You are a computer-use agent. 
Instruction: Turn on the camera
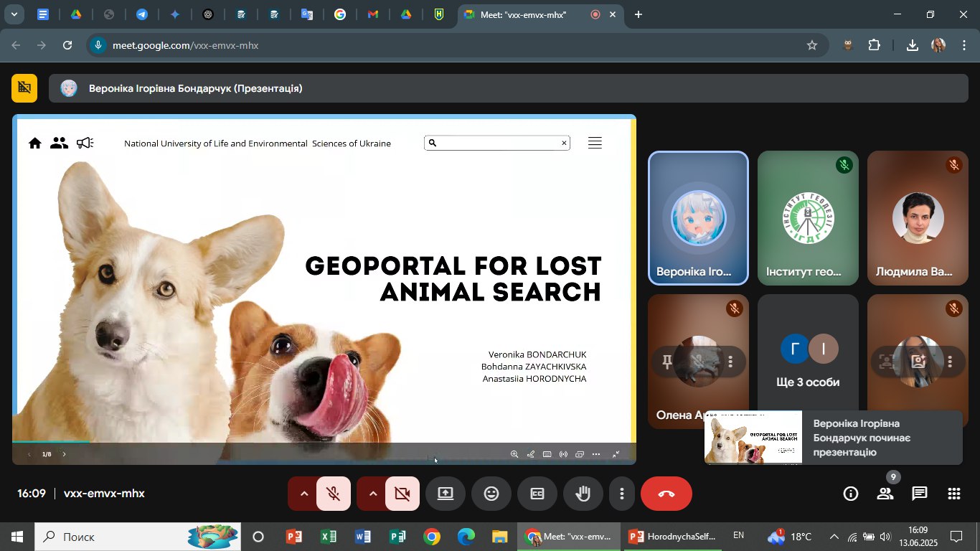402,494
